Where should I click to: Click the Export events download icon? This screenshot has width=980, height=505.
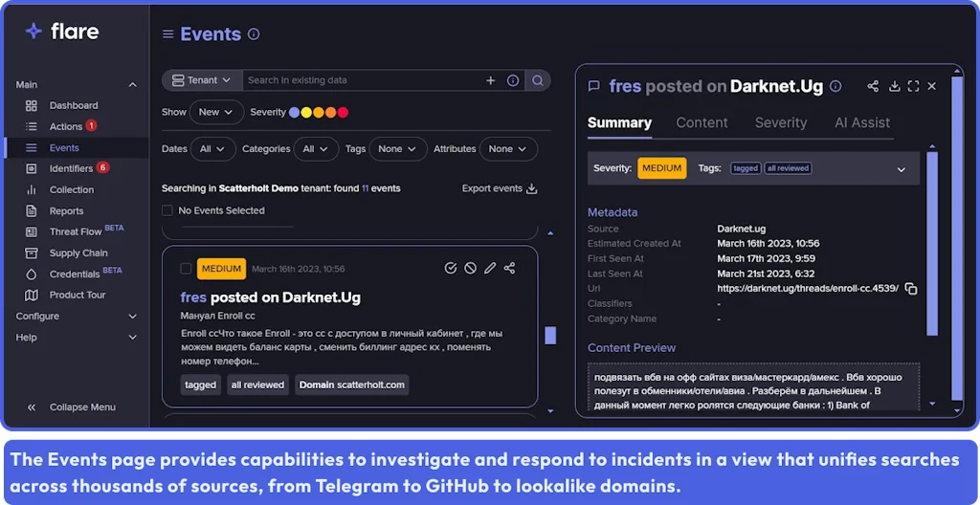point(532,188)
